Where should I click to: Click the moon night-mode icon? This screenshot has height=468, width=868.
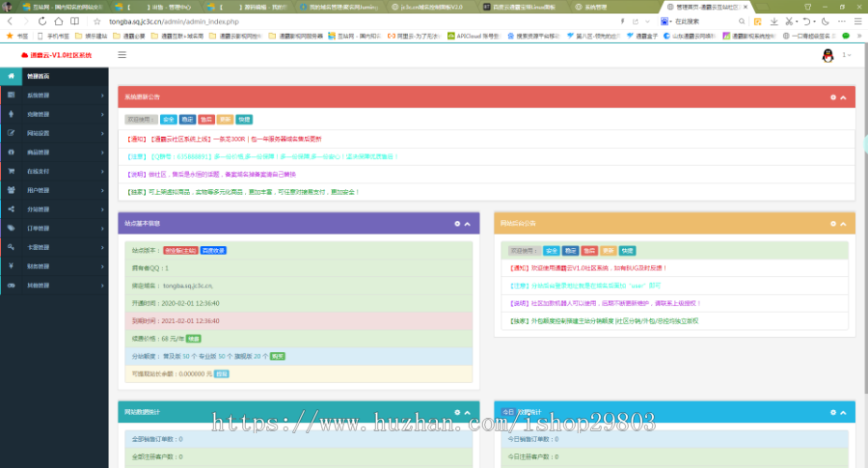pyautogui.click(x=826, y=21)
